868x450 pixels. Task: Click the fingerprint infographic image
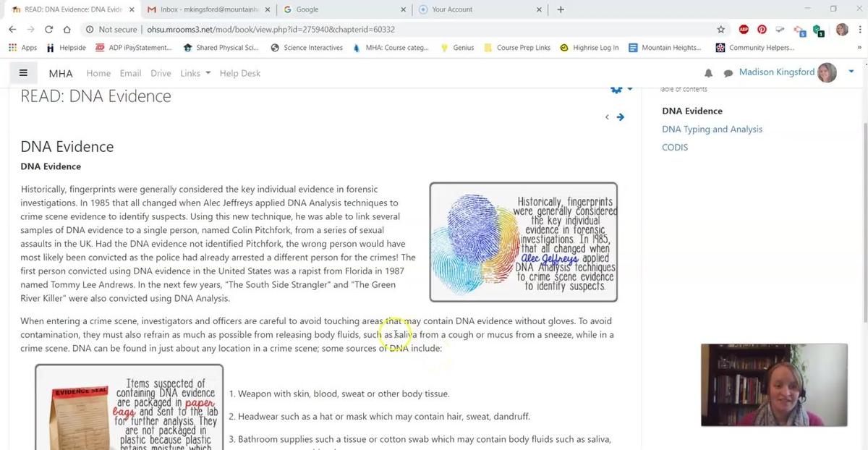tap(524, 242)
